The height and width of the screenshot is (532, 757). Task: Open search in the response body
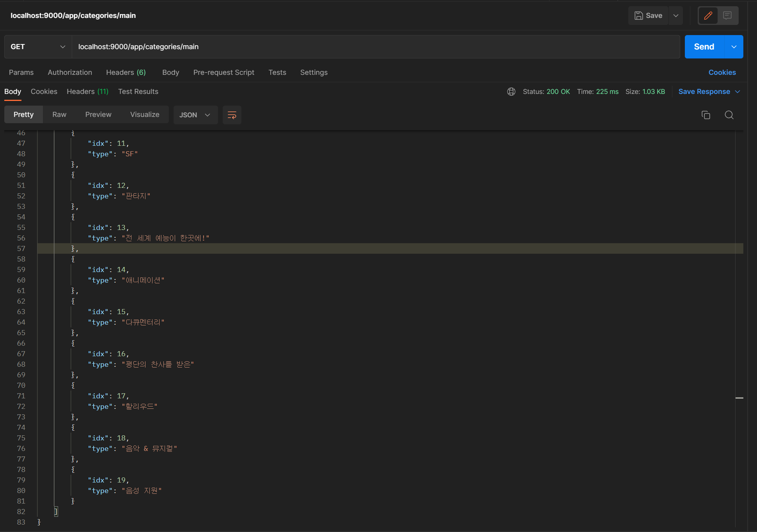pos(729,115)
